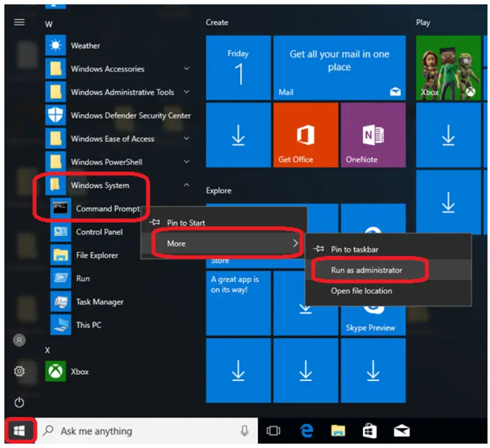Open the Task Manager icon

coord(60,301)
